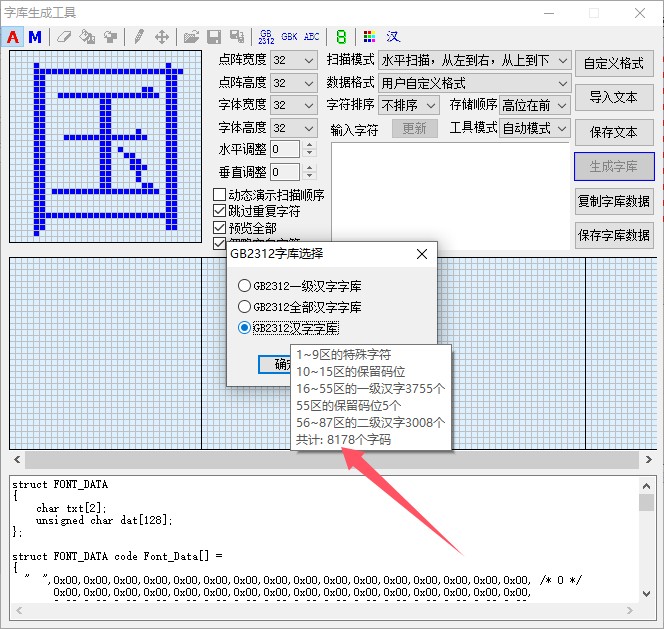Open 字符排序 dropdown
The width and height of the screenshot is (664, 629).
click(408, 105)
